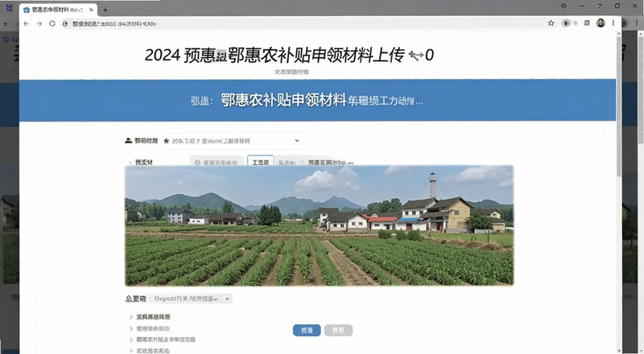Select the faded tab right of the outlined tab

pyautogui.click(x=287, y=163)
